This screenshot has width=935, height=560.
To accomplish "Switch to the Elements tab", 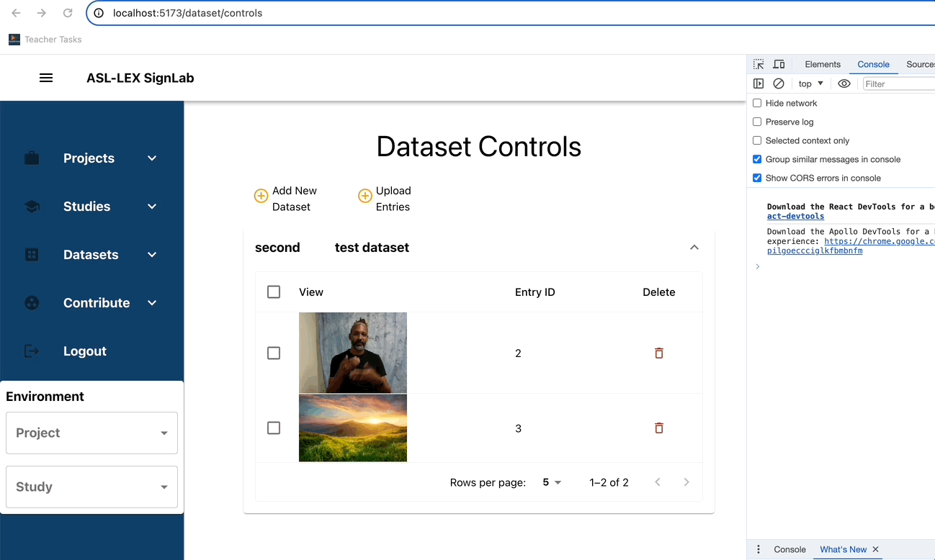I will pos(822,64).
